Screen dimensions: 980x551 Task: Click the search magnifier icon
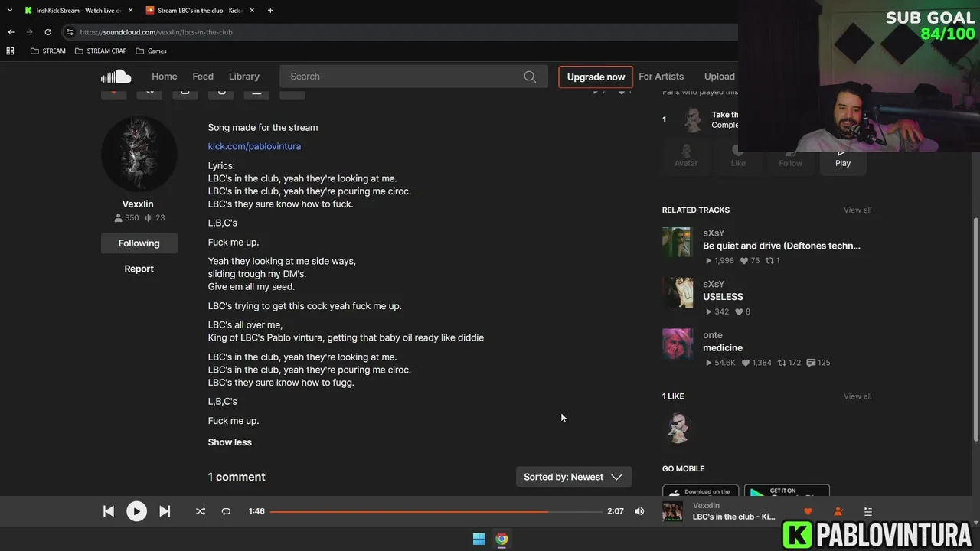click(530, 77)
